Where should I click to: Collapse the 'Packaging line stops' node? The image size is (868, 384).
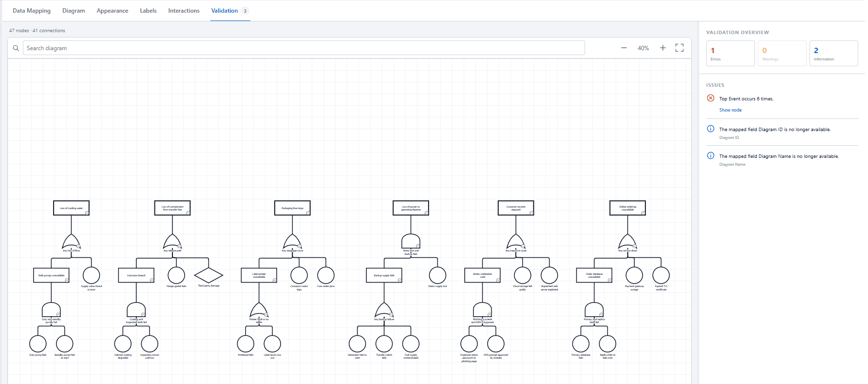click(308, 213)
